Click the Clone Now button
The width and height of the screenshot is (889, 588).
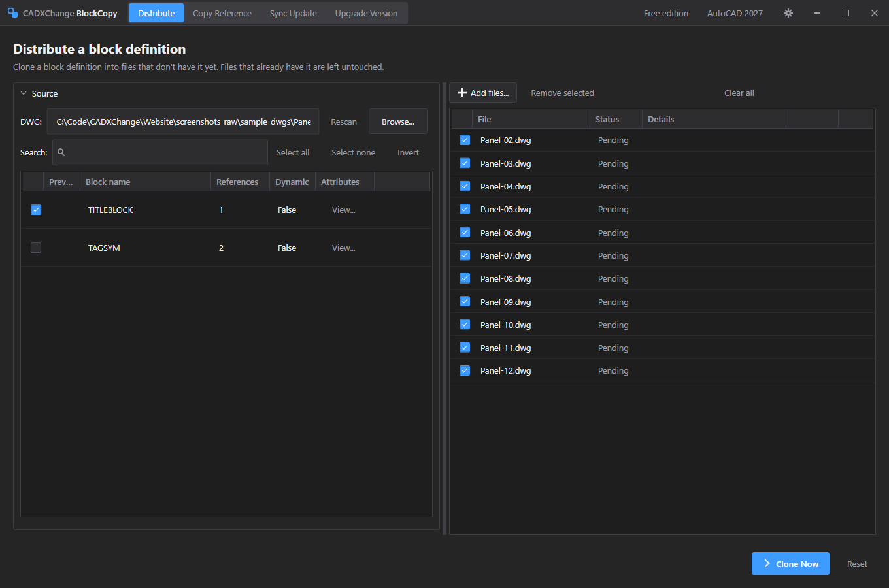pos(790,564)
